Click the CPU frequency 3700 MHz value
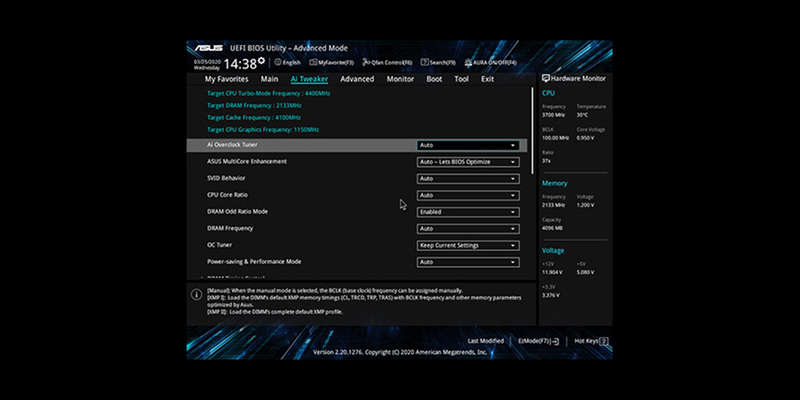Screen dimensions: 800x400 pyautogui.click(x=554, y=115)
